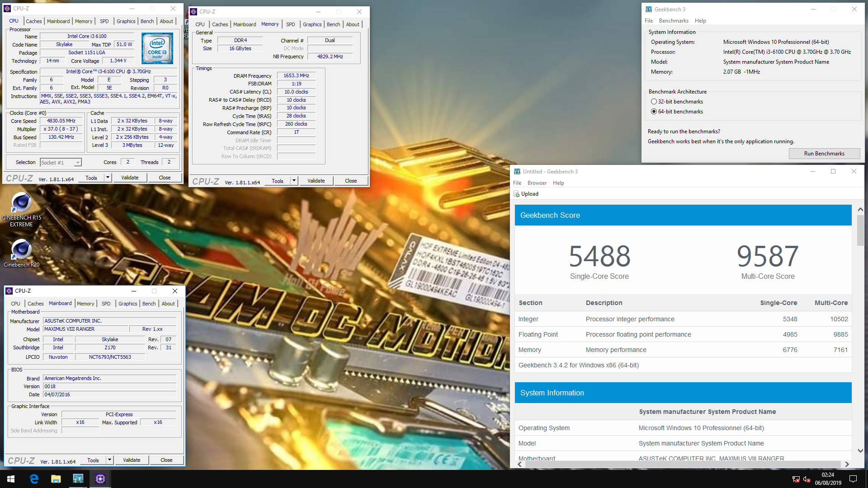Click CAS# Latency value 10.0 clocks
The height and width of the screenshot is (488, 868).
point(296,92)
